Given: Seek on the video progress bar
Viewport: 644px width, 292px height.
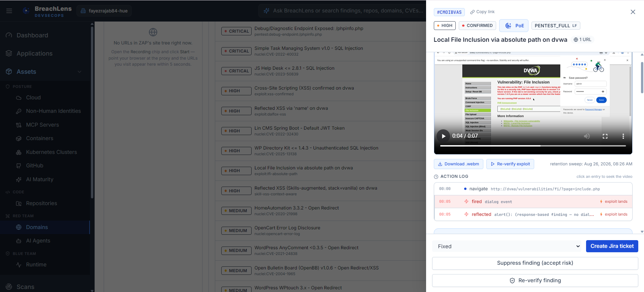Looking at the screenshot, I should [533, 146].
